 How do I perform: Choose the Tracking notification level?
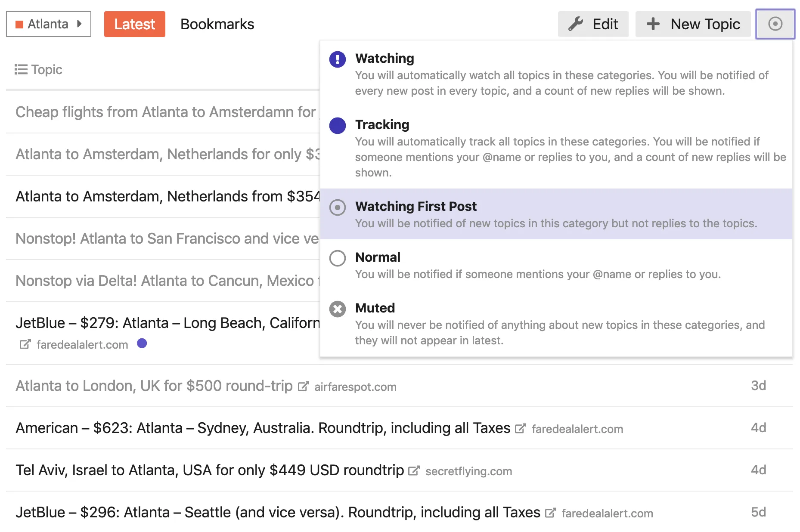click(382, 125)
